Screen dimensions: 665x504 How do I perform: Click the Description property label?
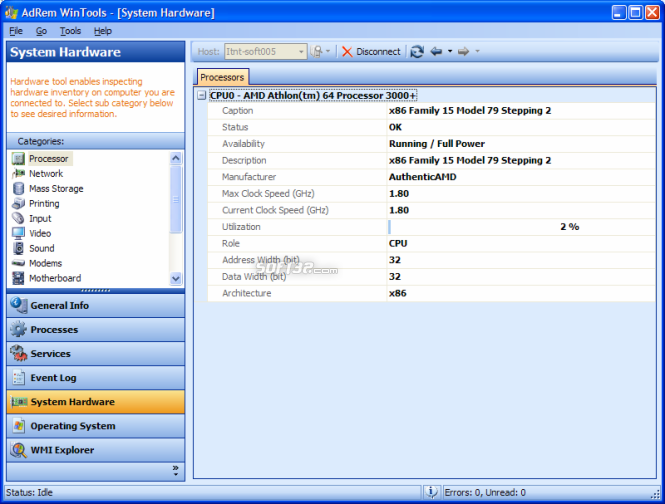pos(244,160)
